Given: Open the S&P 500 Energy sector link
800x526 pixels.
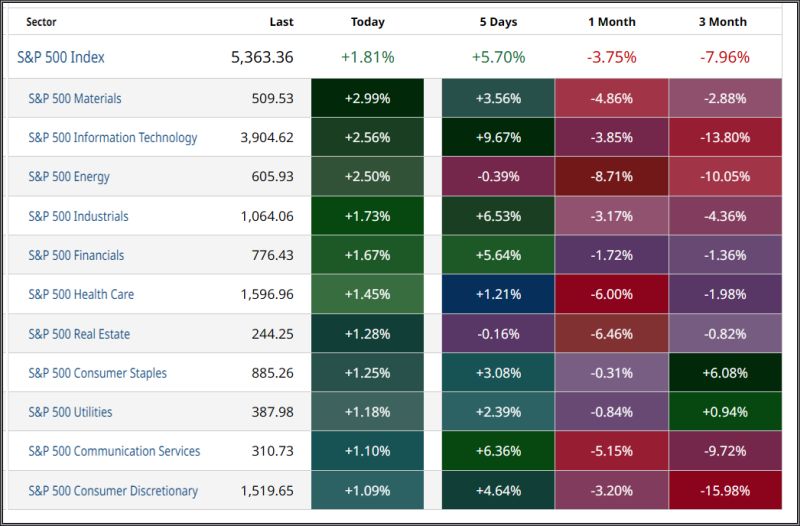Looking at the screenshot, I should click(x=69, y=176).
